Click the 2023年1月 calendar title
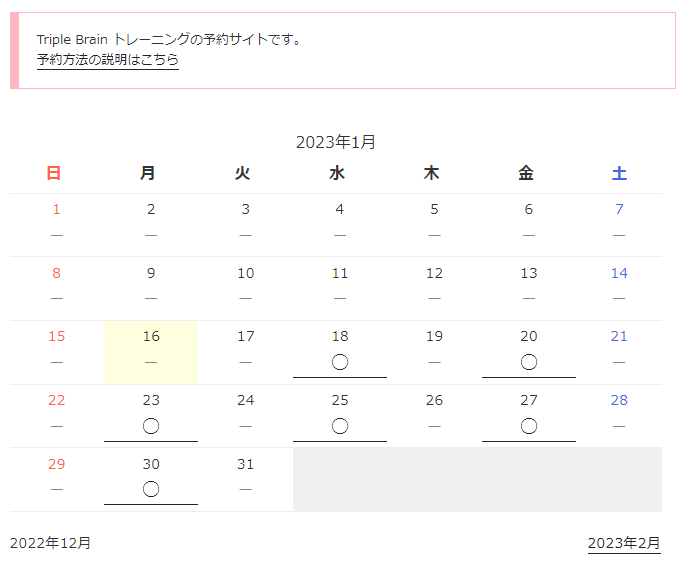Image resolution: width=692 pixels, height=568 pixels. [x=336, y=142]
